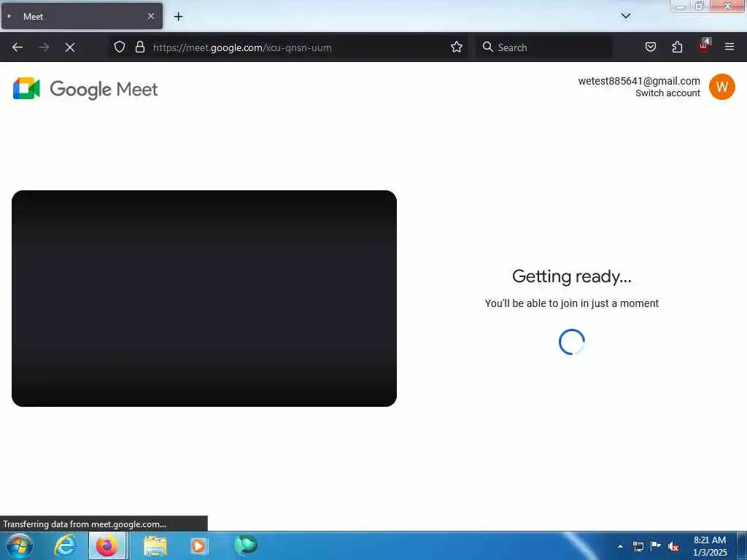The height and width of the screenshot is (560, 747).
Task: Save page to Pocket
Action: tap(651, 47)
